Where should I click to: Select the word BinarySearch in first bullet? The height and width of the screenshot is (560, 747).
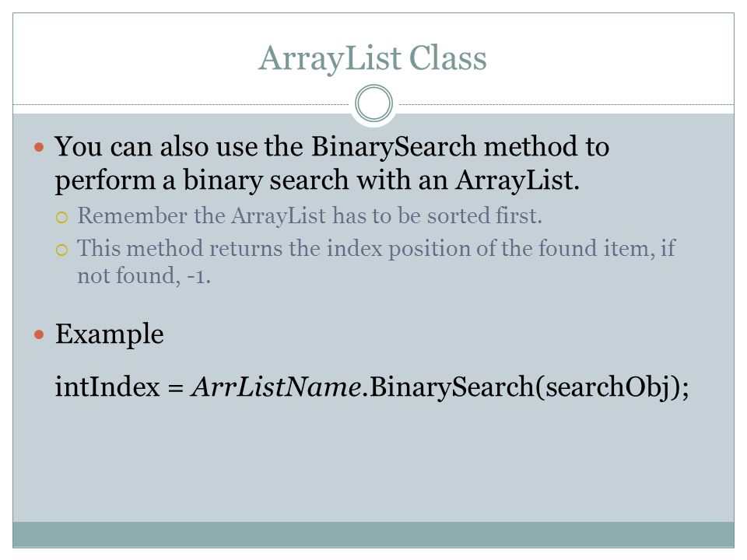[x=394, y=147]
